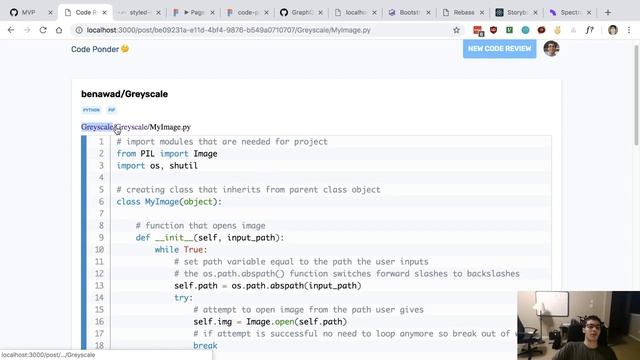Click the 'while True:' code line

pyautogui.click(x=181, y=249)
